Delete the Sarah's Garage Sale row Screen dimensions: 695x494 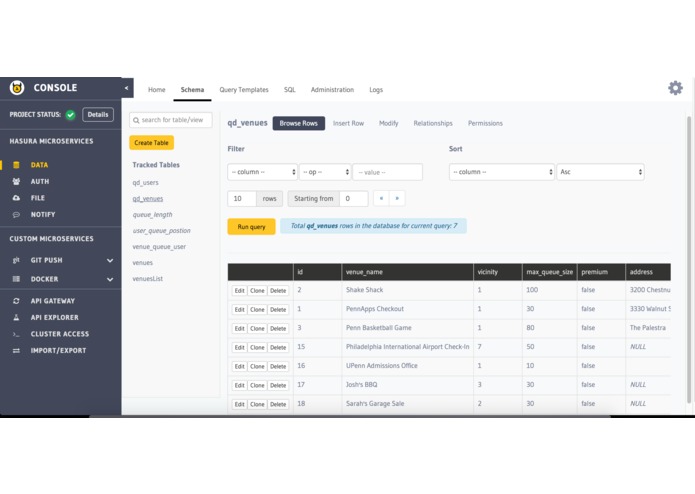pyautogui.click(x=278, y=405)
